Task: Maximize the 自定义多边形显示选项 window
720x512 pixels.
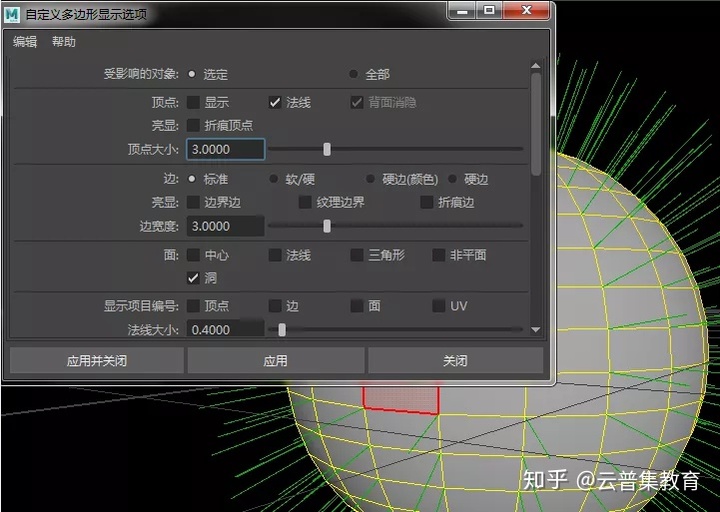Action: click(x=489, y=11)
